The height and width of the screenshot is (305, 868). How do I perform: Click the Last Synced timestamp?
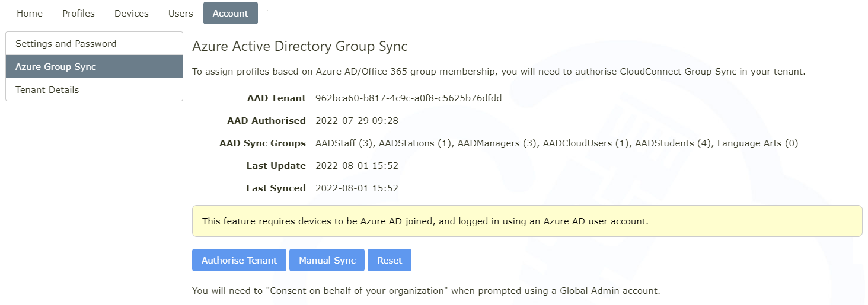coord(357,188)
